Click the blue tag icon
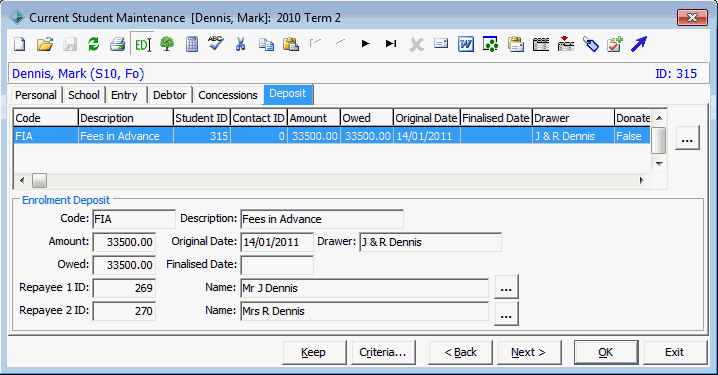Image resolution: width=718 pixels, height=375 pixels. pyautogui.click(x=591, y=44)
